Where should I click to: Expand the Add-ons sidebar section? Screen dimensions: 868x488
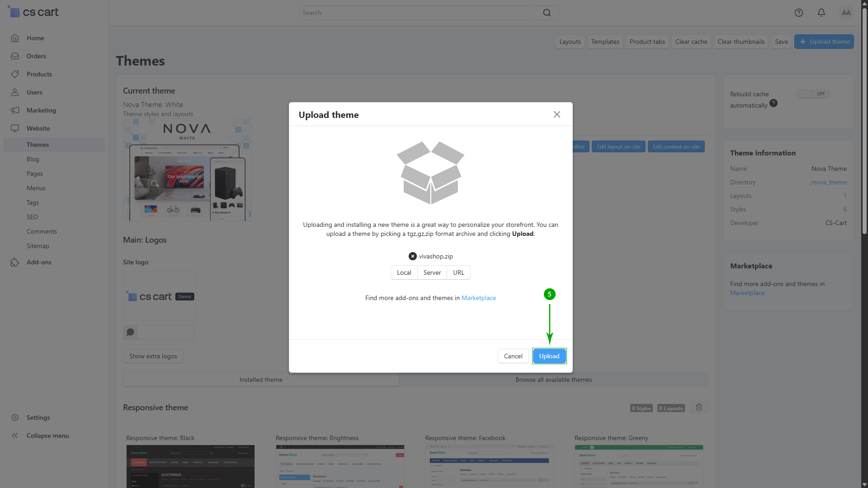(38, 262)
